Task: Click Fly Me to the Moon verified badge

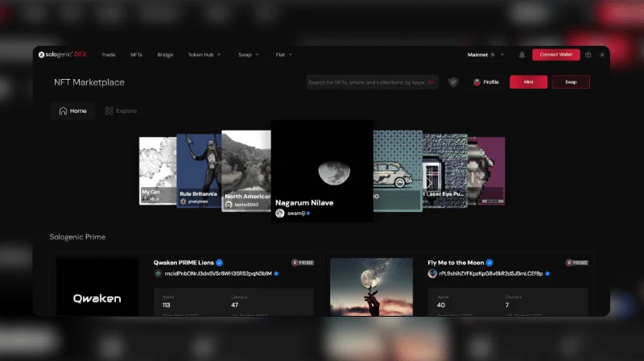Action: [x=489, y=263]
